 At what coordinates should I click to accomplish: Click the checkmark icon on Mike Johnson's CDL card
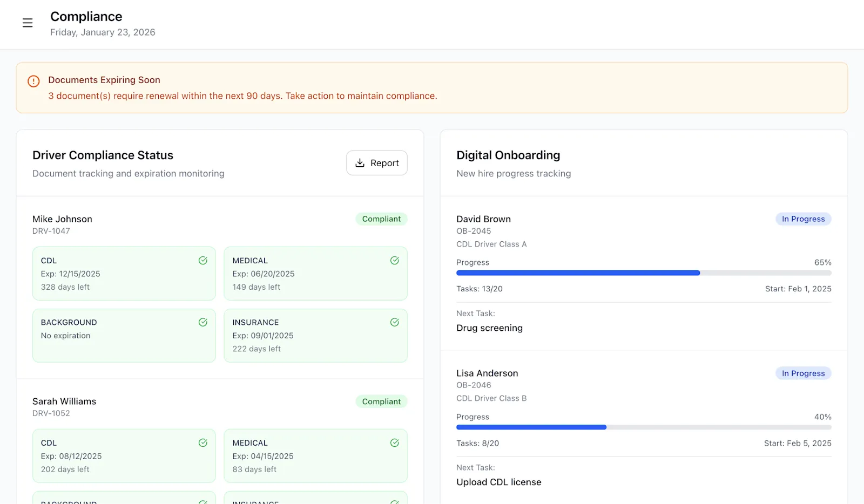[203, 261]
